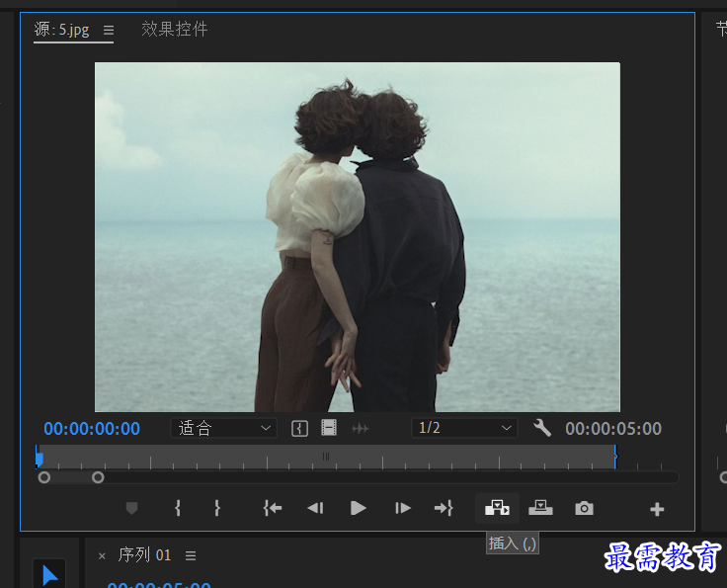
Task: Click the left zoom scrollbar handle
Action: (44, 477)
